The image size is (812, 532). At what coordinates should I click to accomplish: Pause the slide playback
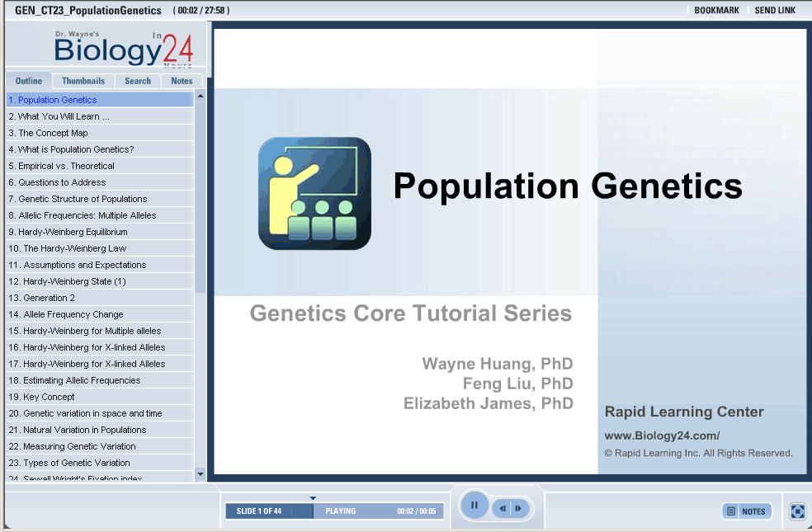click(x=474, y=505)
